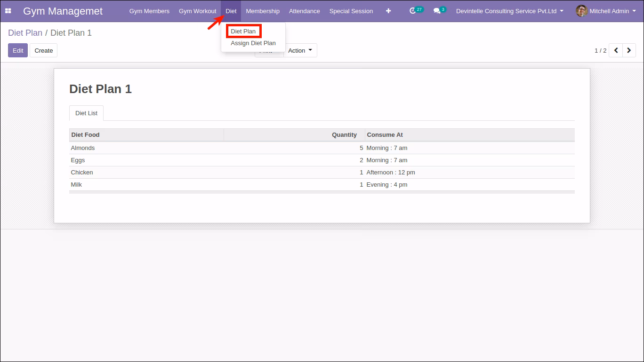Open the Membership menu
Image resolution: width=644 pixels, height=362 pixels.
point(263,11)
